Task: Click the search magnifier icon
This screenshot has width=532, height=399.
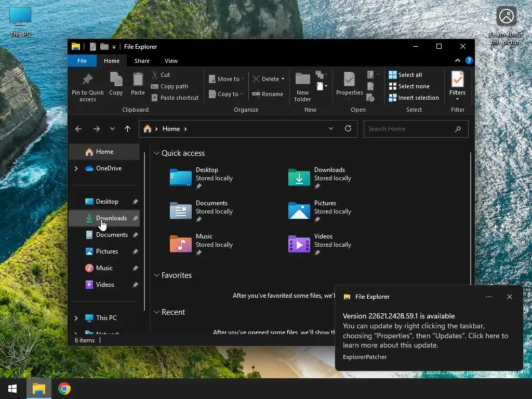Action: 458,129
